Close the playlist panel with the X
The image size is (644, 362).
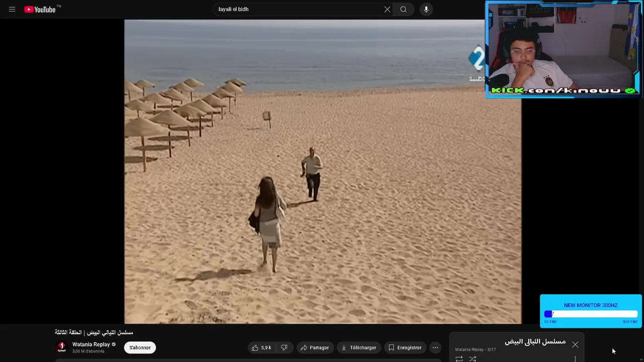(575, 344)
